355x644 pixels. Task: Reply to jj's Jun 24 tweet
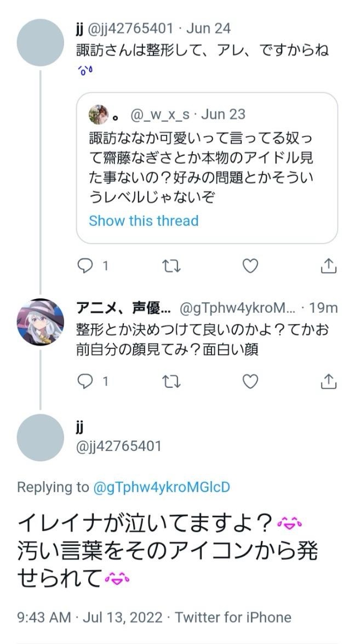pyautogui.click(x=85, y=266)
